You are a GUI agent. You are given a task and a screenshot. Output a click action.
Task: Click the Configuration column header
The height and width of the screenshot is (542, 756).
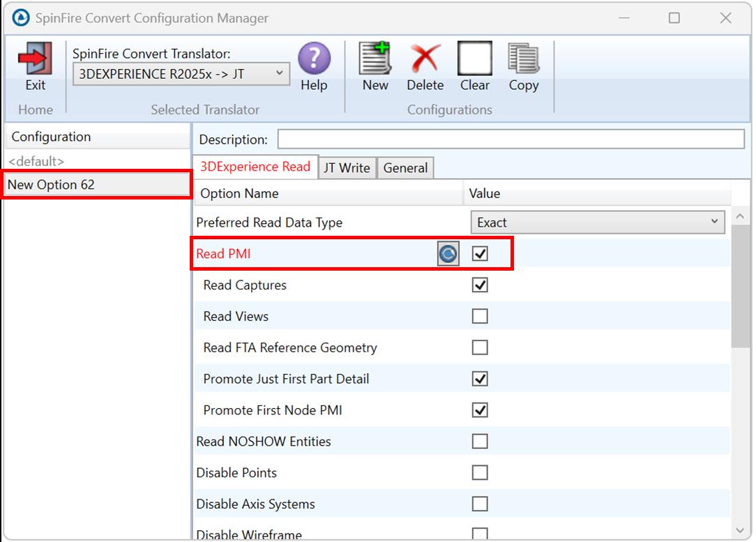pos(97,137)
